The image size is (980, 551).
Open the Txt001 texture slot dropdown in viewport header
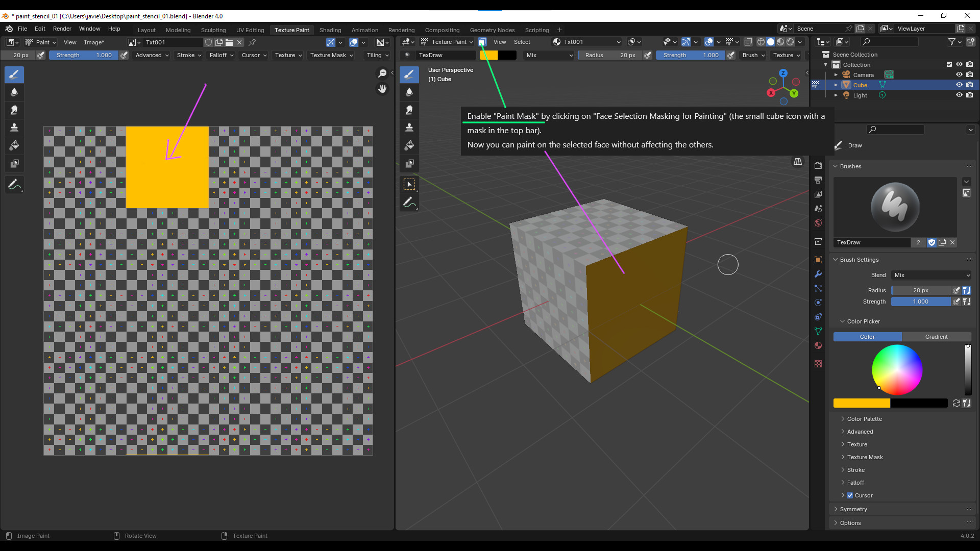pos(587,42)
